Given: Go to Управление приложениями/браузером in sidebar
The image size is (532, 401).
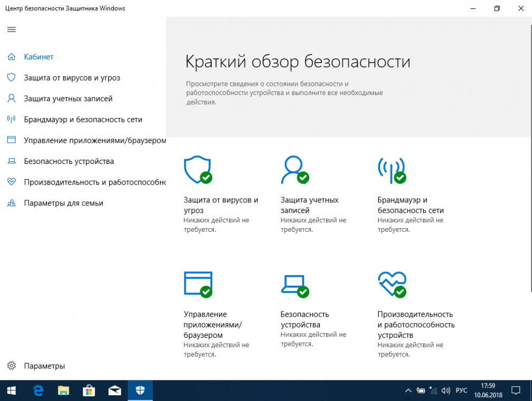Looking at the screenshot, I should 95,140.
